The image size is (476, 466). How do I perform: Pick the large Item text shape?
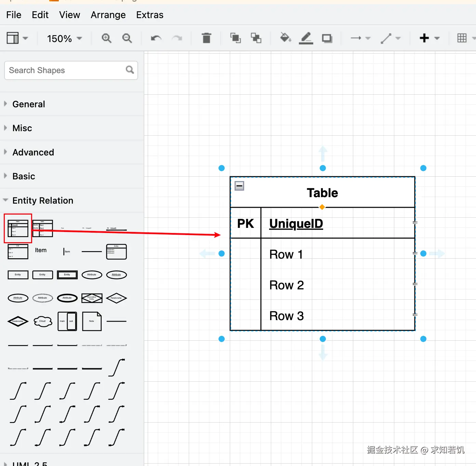click(41, 250)
